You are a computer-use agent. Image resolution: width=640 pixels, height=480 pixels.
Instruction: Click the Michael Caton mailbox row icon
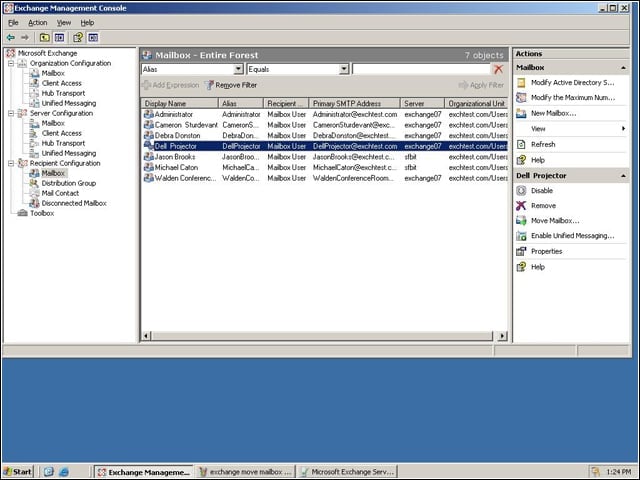[x=149, y=167]
